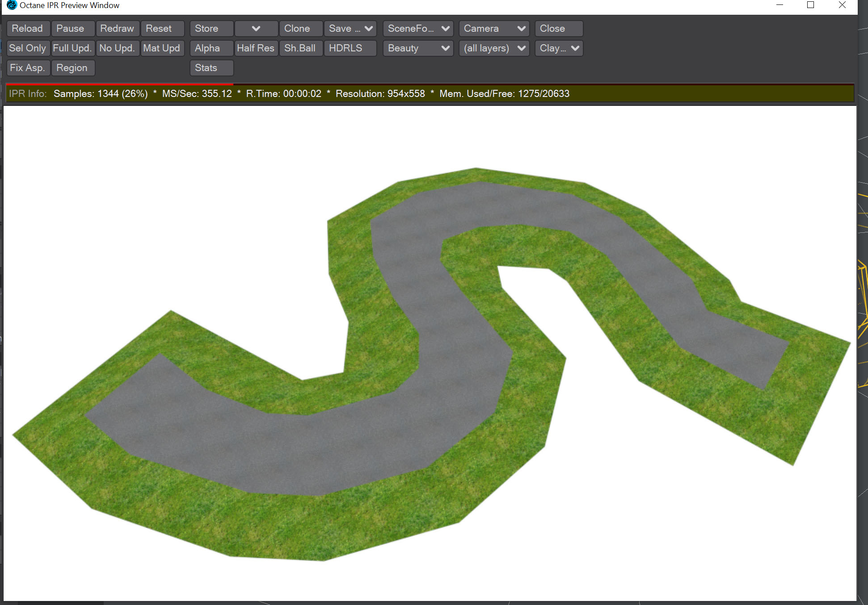Open the SceneFo... dropdown
The image size is (868, 605).
point(418,29)
